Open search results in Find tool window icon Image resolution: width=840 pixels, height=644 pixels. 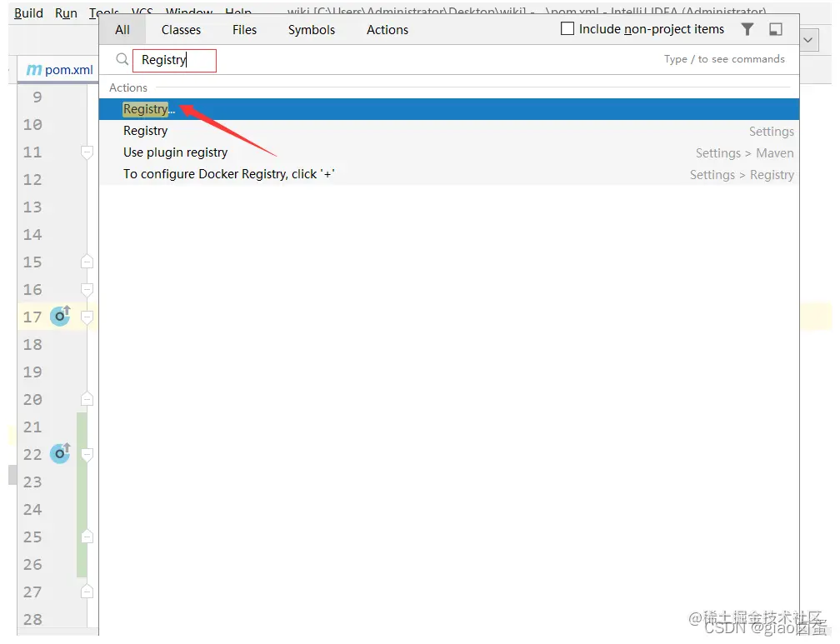tap(775, 29)
